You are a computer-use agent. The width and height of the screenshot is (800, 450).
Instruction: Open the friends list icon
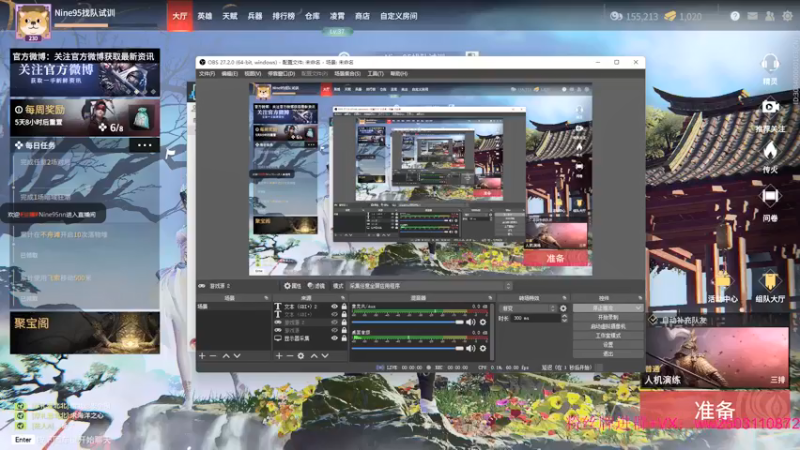(x=769, y=16)
